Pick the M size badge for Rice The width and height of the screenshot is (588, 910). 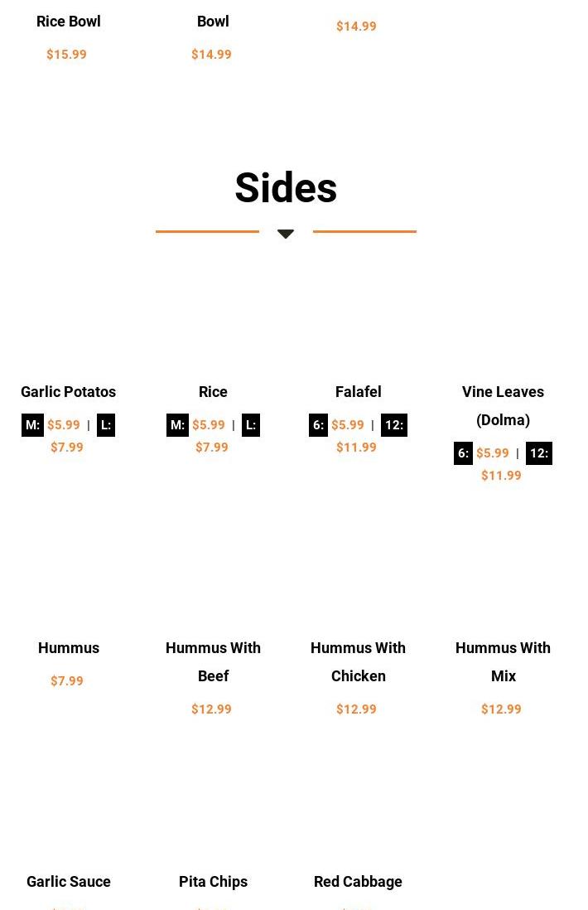pyautogui.click(x=177, y=425)
